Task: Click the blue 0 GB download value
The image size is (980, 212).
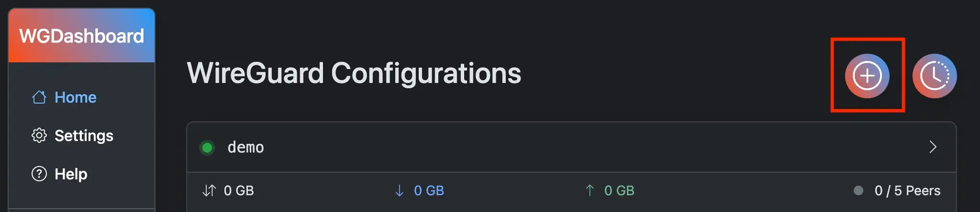Action: pos(429,190)
